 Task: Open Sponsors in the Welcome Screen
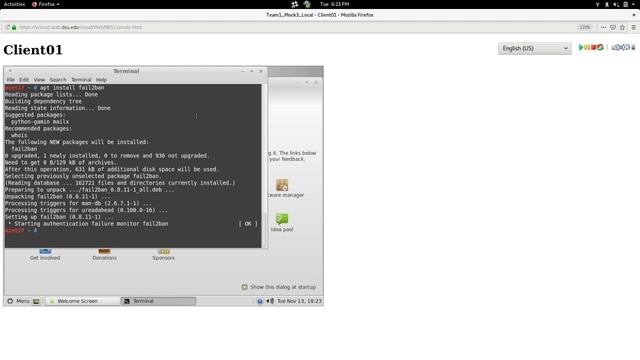pos(163,255)
